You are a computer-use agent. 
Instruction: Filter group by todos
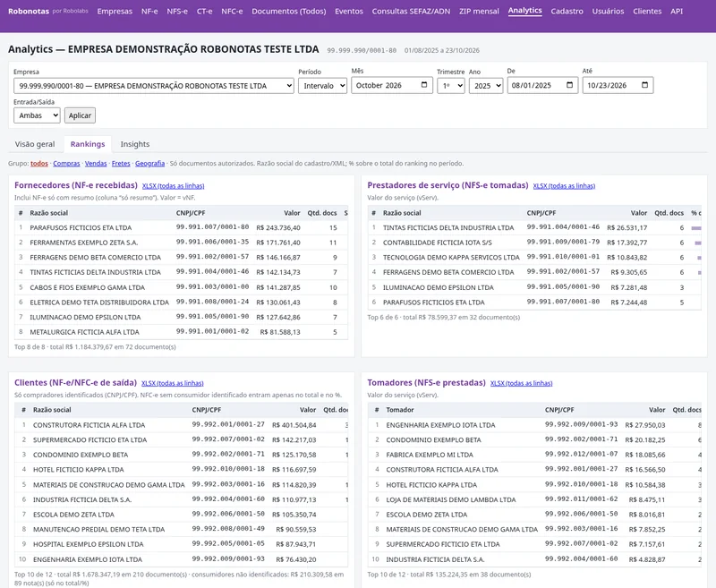point(39,164)
